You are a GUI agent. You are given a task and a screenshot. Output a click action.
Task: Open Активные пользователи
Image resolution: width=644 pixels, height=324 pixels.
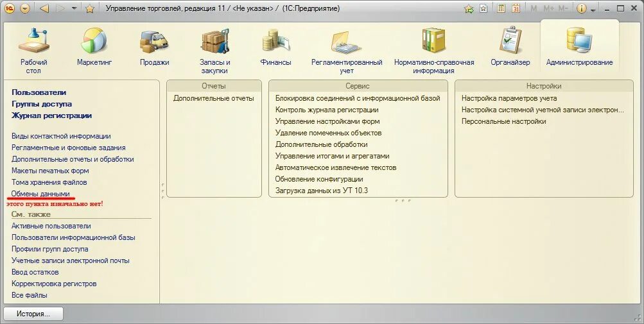(x=51, y=226)
